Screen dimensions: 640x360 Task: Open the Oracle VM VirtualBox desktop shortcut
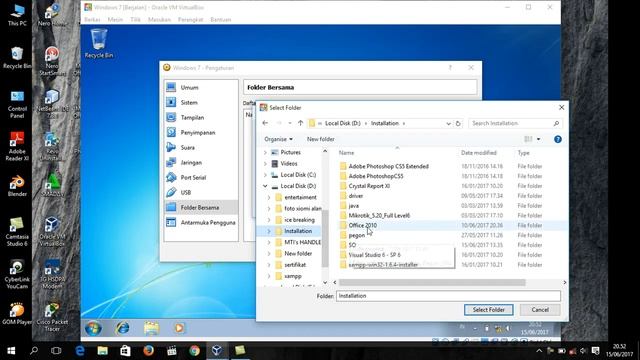pyautogui.click(x=52, y=232)
